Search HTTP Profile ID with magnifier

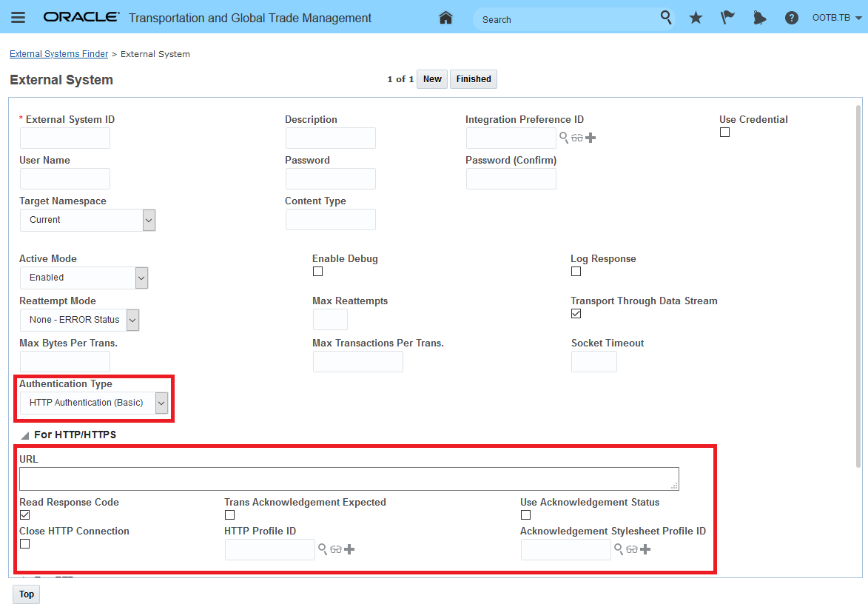[323, 549]
